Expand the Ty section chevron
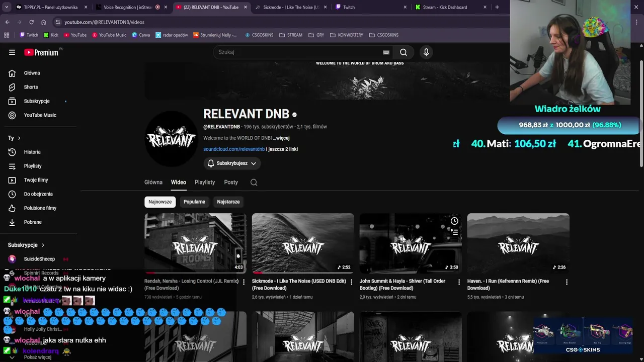 tap(19, 138)
